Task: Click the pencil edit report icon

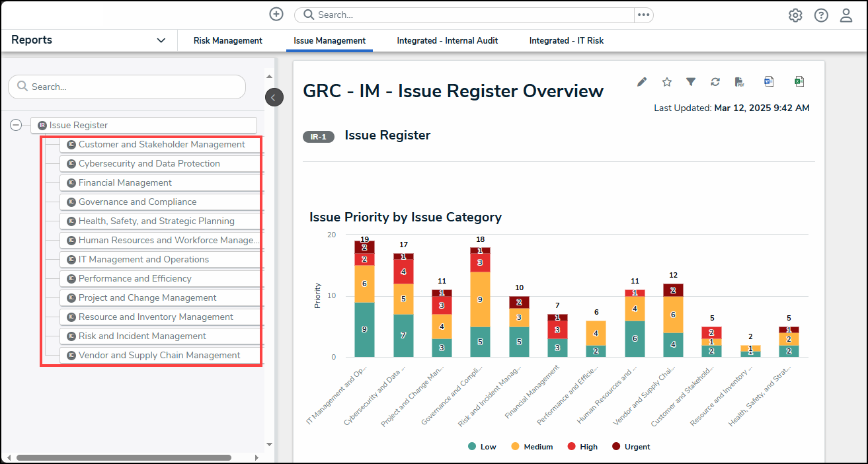Action: coord(641,82)
